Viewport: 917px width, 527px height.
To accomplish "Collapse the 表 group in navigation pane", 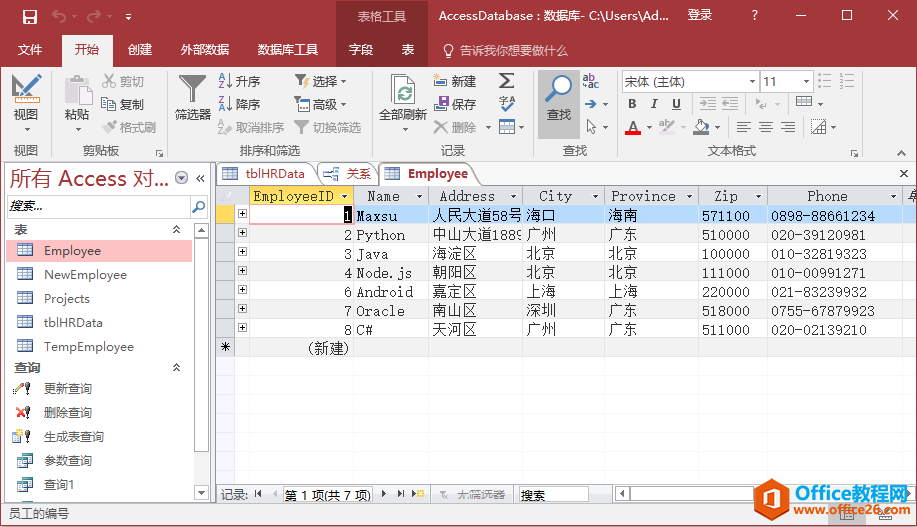I will pyautogui.click(x=177, y=230).
